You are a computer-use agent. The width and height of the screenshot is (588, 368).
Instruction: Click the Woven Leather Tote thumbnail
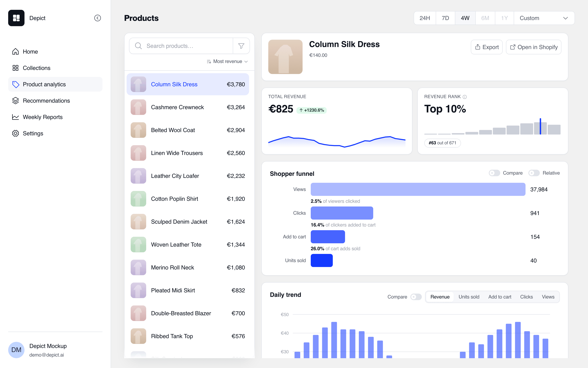click(138, 244)
